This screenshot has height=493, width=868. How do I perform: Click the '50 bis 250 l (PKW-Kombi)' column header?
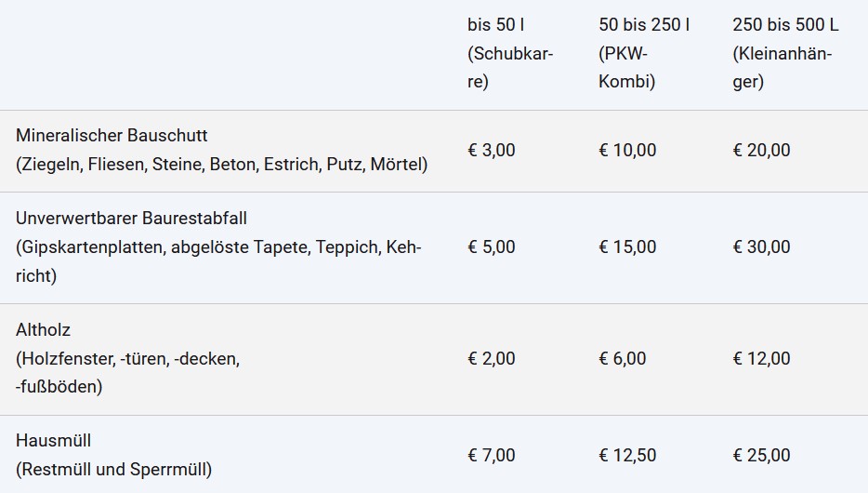click(x=644, y=53)
